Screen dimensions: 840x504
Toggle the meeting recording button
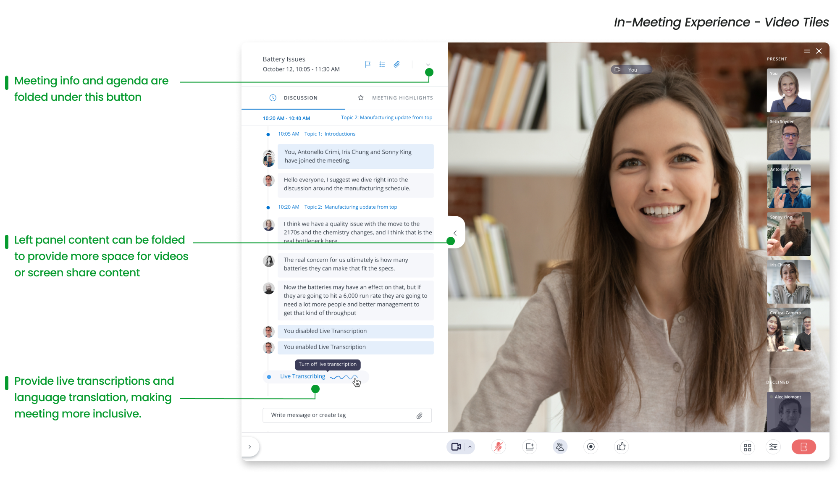click(591, 447)
